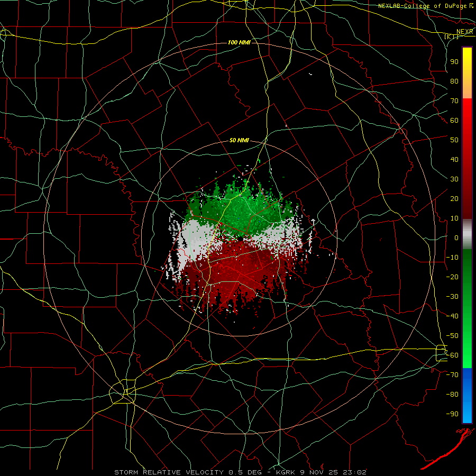Click the "-70" value on the velocity scale
476x476 pixels.
point(452,375)
